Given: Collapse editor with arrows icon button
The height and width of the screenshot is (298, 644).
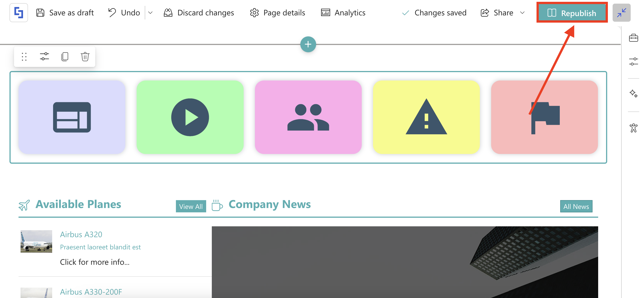Looking at the screenshot, I should point(621,13).
